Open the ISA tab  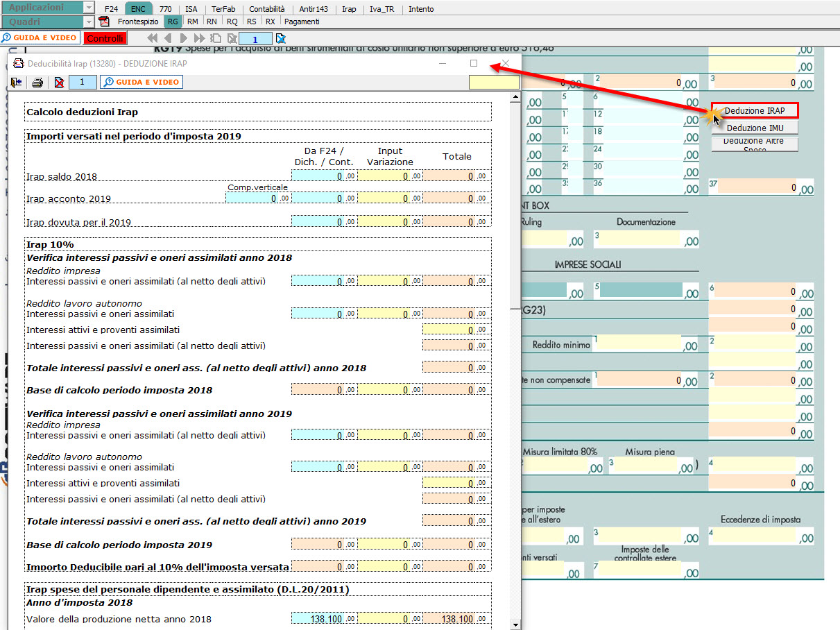(x=191, y=9)
